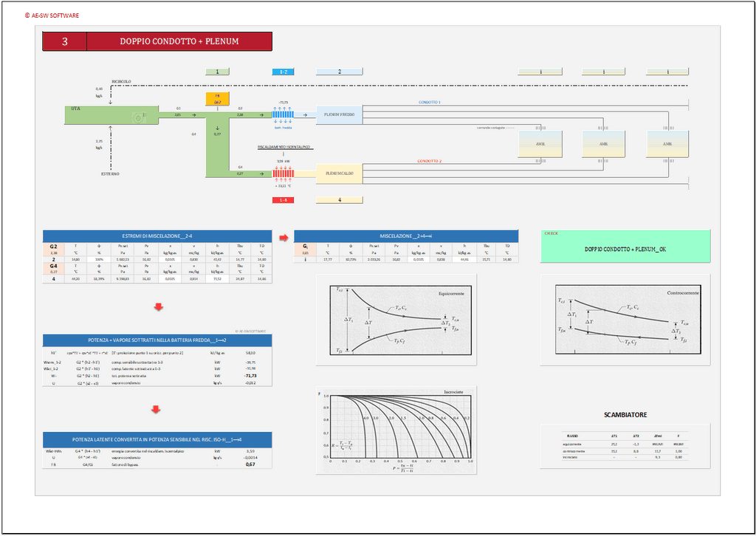Click the UTA fan symbol in diagram
756x536 pixels.
tap(138, 117)
